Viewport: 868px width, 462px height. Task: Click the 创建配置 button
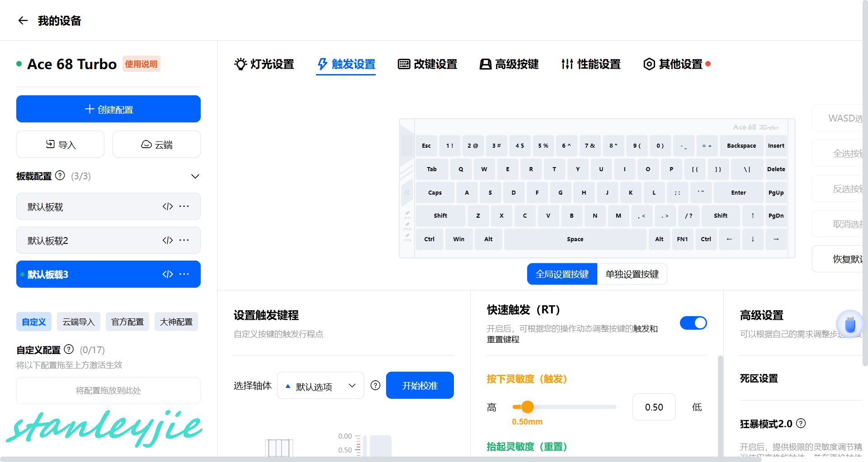pyautogui.click(x=108, y=109)
